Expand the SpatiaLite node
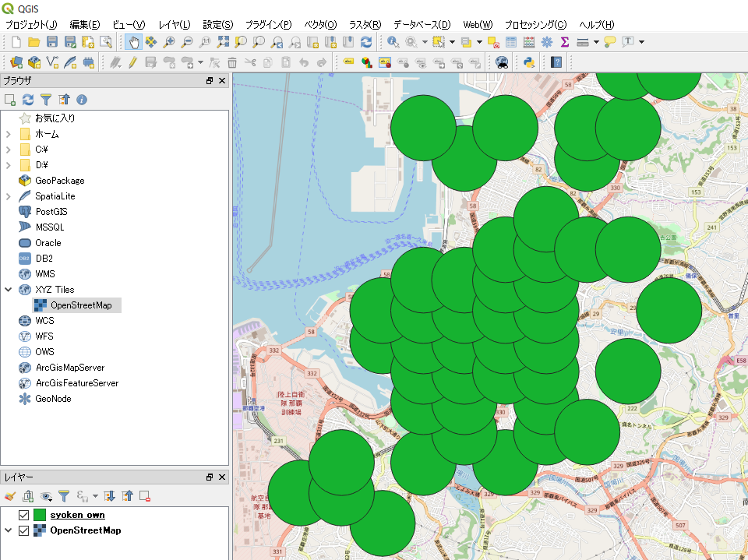This screenshot has height=560, width=748. 9,196
